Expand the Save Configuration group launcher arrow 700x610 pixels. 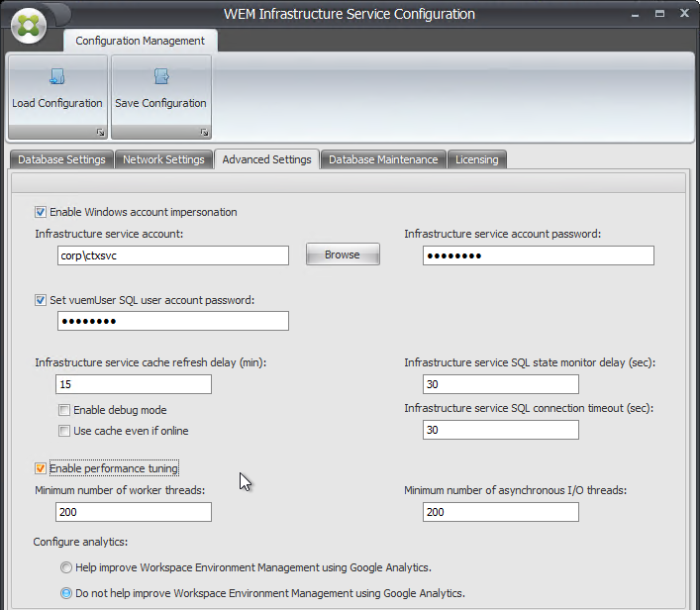point(204,132)
